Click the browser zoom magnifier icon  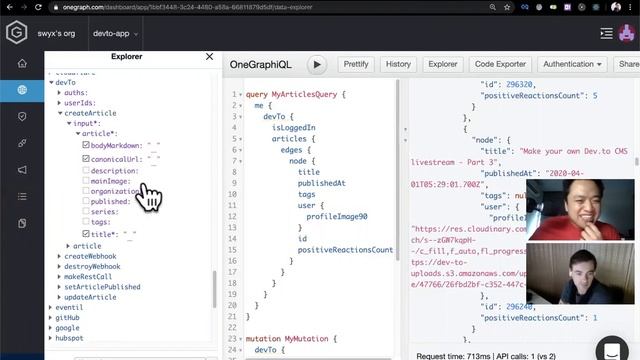(x=493, y=7)
